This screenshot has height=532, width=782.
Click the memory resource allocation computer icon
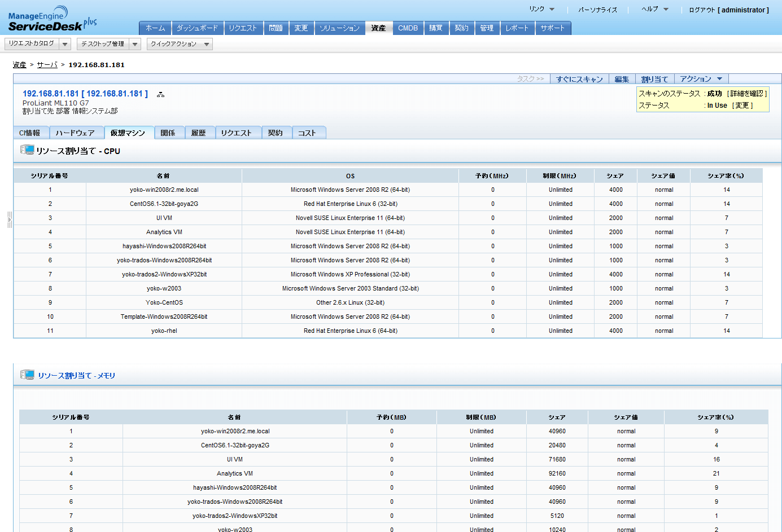click(x=27, y=375)
